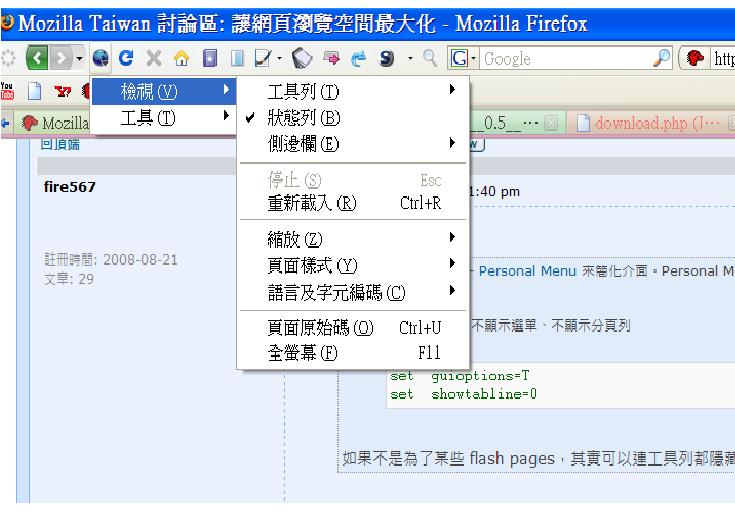Choose 頁面原始碼 (O) view source
Screen dimensions: 735x512
pos(353,328)
